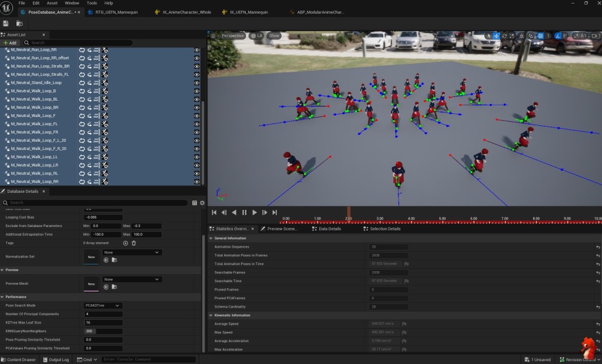The image size is (602, 364).
Task: Click the Add button in Asset List
Action: (x=10, y=43)
